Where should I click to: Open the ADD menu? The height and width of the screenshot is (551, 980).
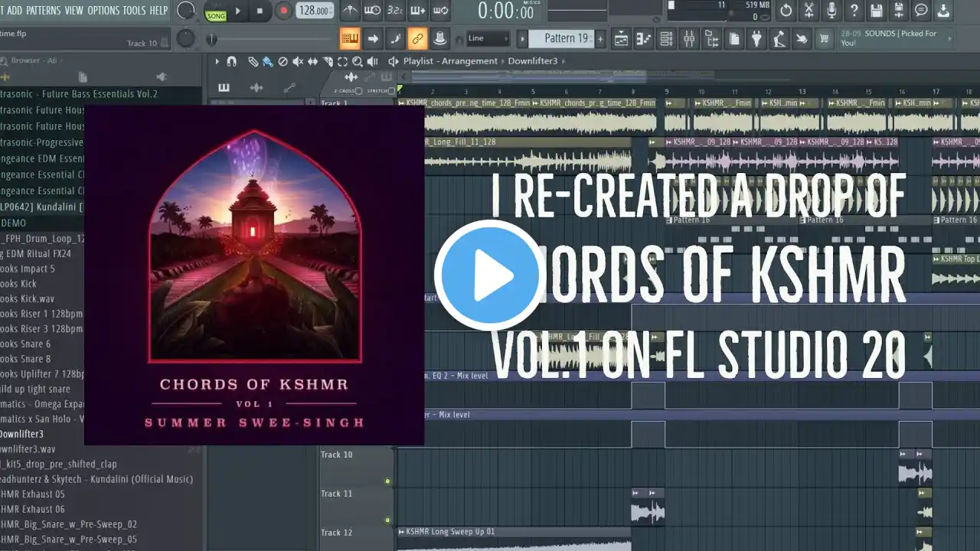click(x=15, y=11)
